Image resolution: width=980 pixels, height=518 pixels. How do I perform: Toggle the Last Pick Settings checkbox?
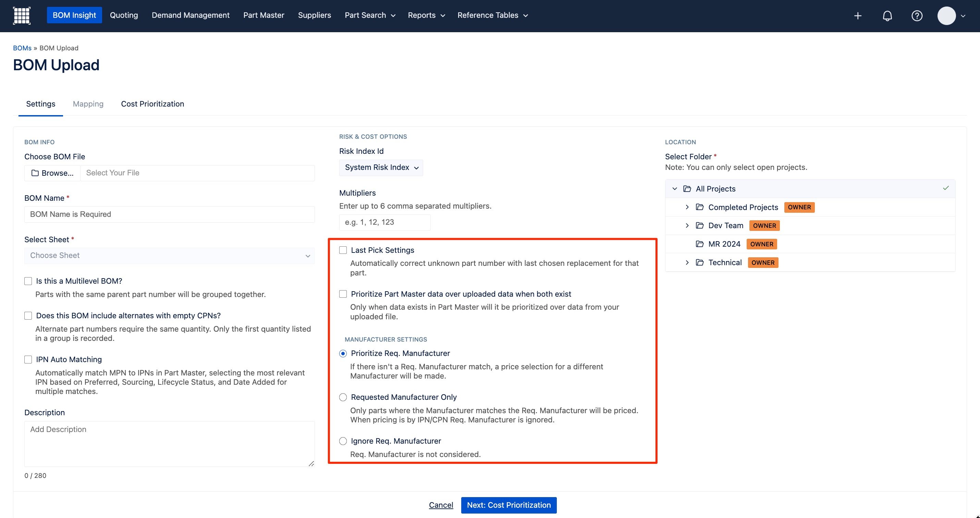[343, 250]
